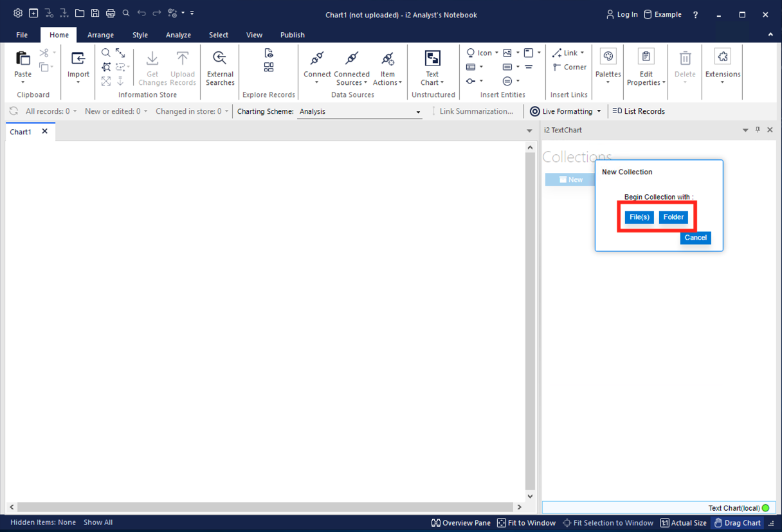
Task: Open the chart tab list dropdown arrow
Action: click(x=529, y=130)
